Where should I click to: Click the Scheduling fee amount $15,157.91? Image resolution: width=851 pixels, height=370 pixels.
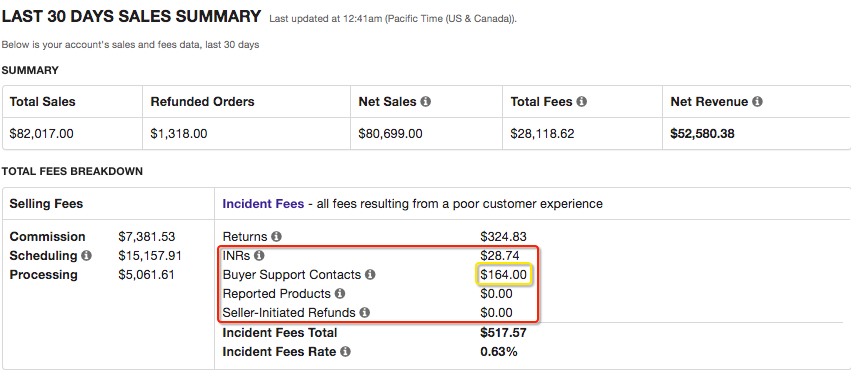click(x=150, y=256)
